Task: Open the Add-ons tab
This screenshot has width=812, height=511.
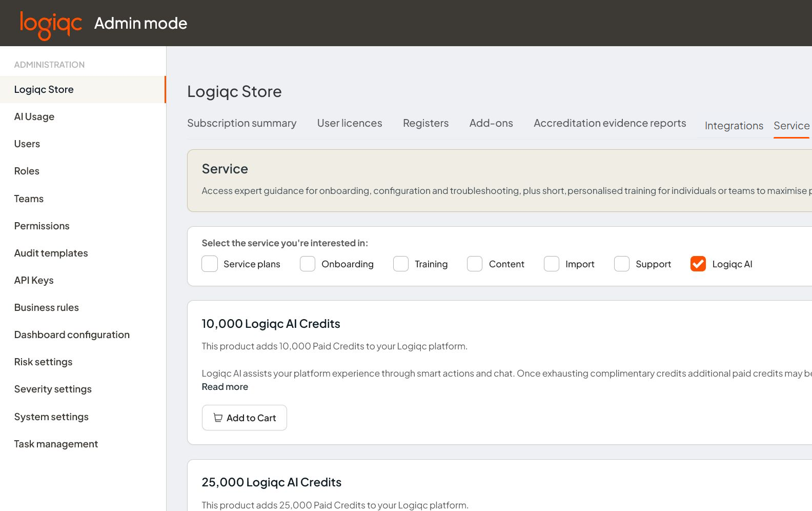Action: [491, 123]
